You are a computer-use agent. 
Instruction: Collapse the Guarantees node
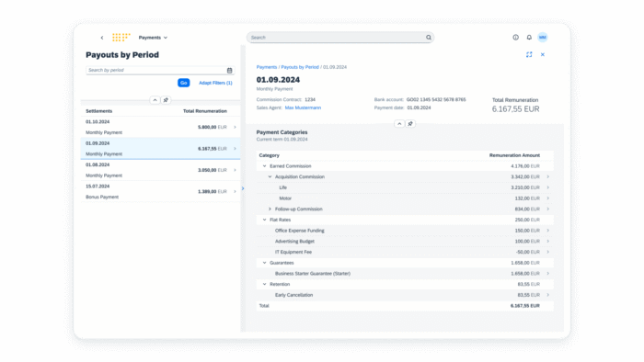pos(265,263)
